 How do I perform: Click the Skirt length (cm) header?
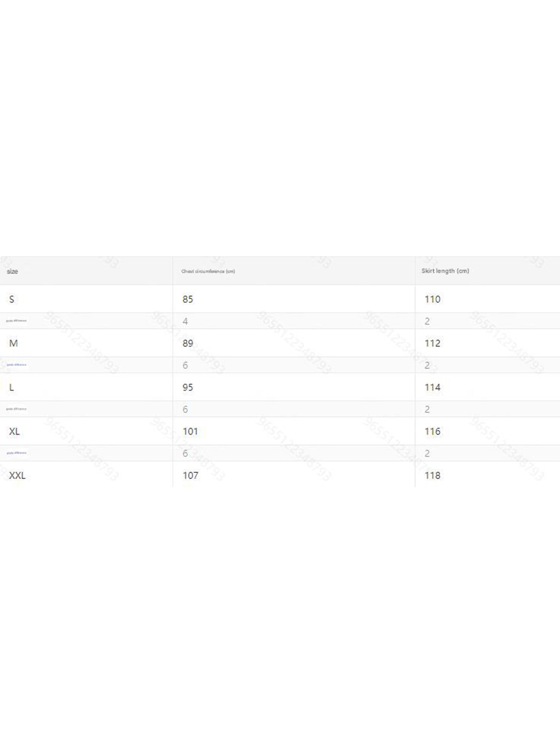445,271
